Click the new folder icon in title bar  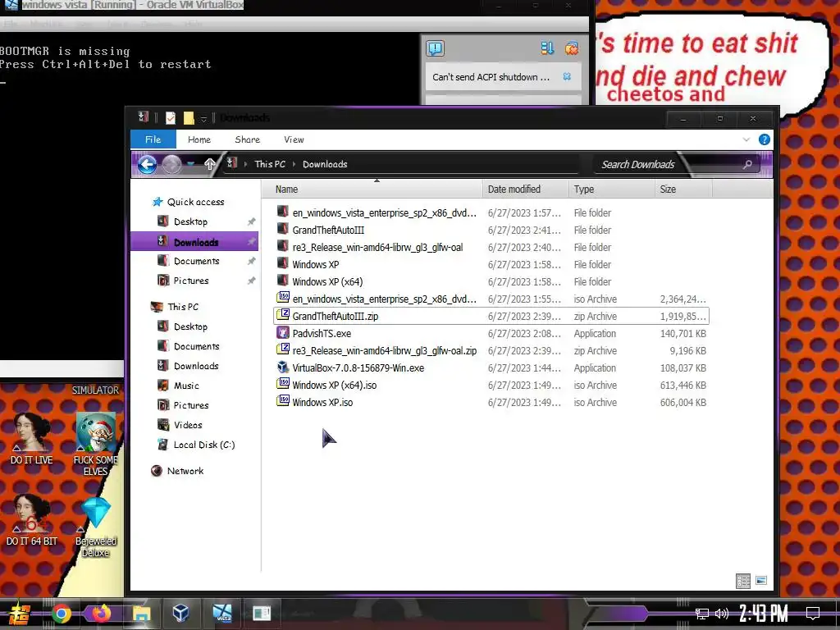pos(189,118)
